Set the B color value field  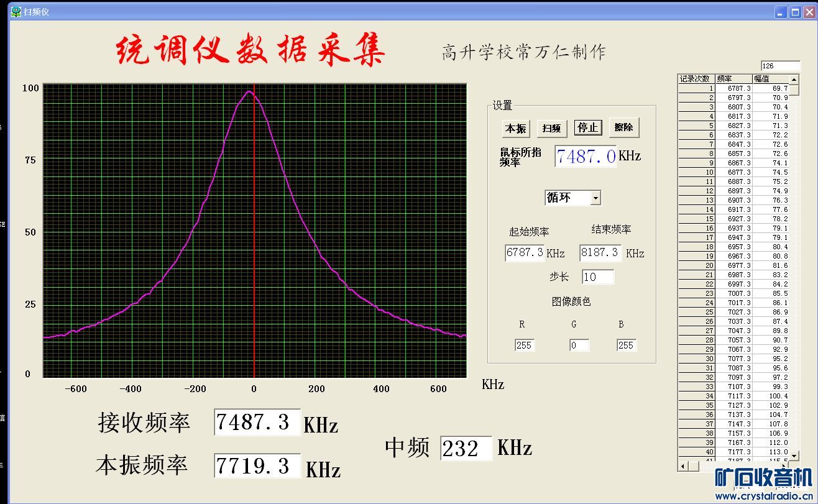(x=627, y=345)
